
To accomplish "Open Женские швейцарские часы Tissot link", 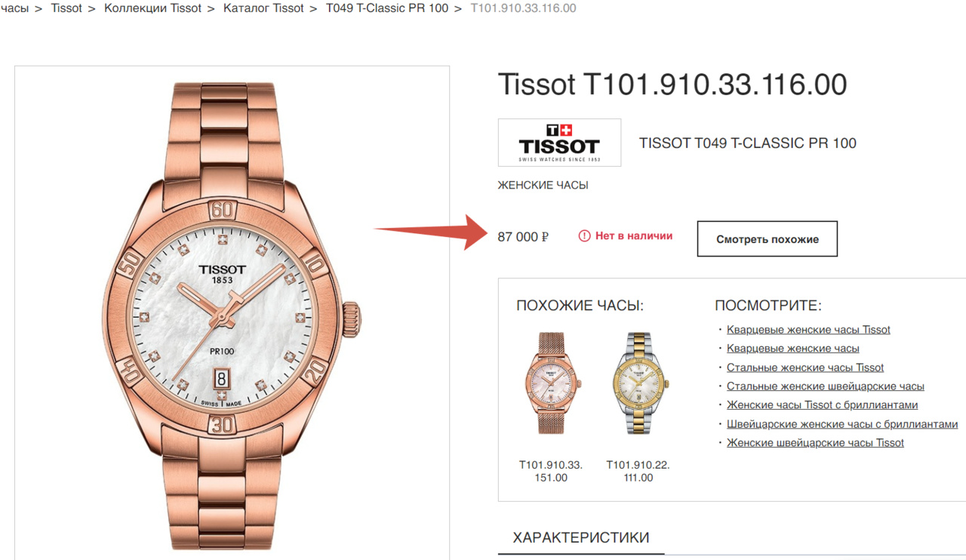I will [815, 443].
